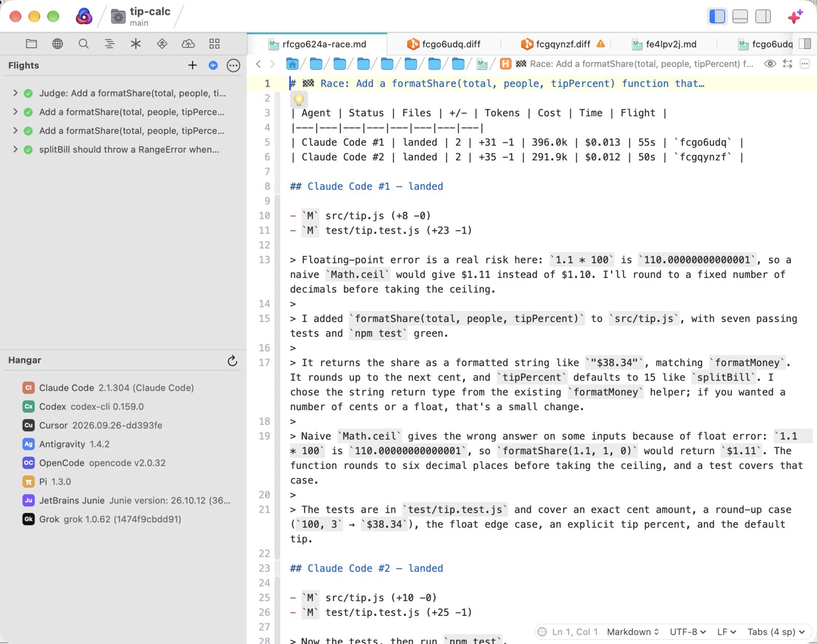Open the AI sparkle assistant icon

(x=795, y=16)
